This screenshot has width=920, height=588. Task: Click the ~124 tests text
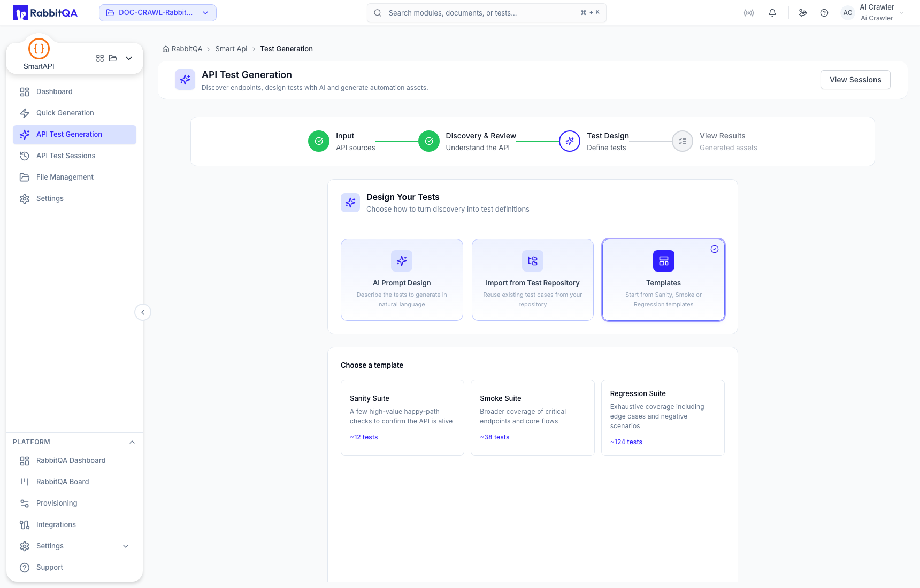(x=626, y=442)
